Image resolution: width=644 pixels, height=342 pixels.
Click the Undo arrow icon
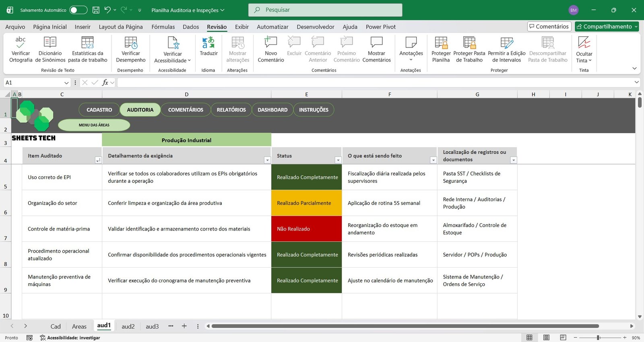tap(107, 10)
